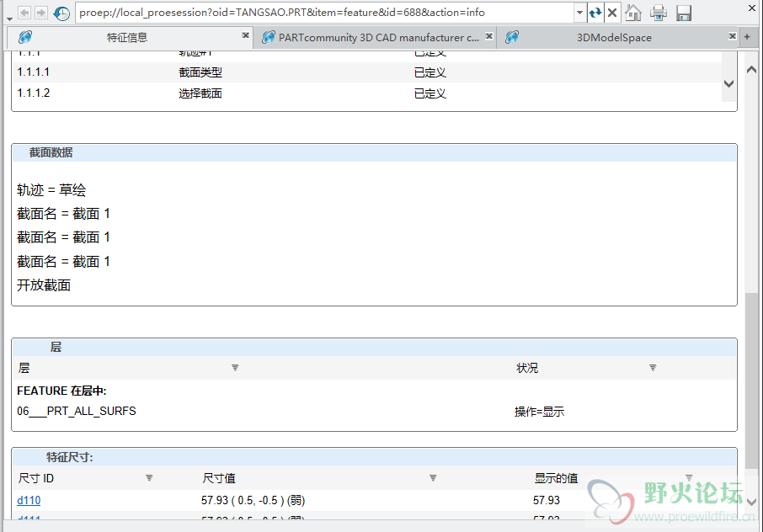Click element number 1.1.1.2
Screen dimensions: 763x532
[34, 93]
